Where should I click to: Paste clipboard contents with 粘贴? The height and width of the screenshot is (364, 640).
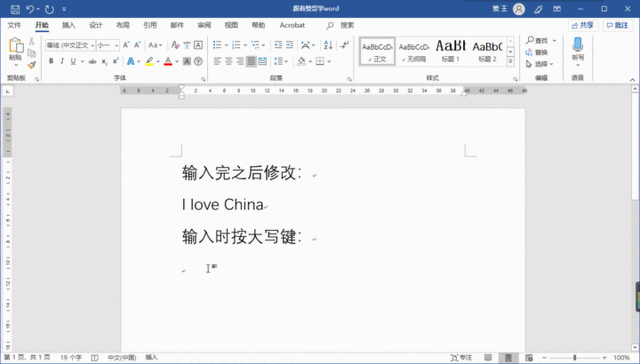click(16, 58)
